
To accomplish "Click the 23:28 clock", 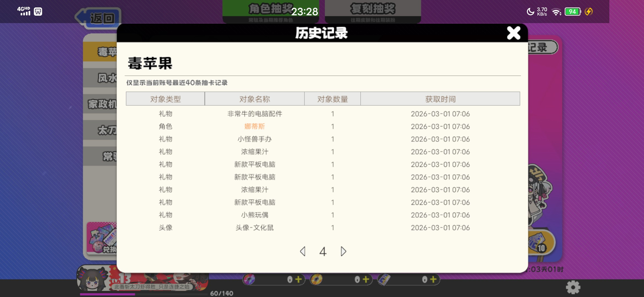I will click(x=304, y=12).
